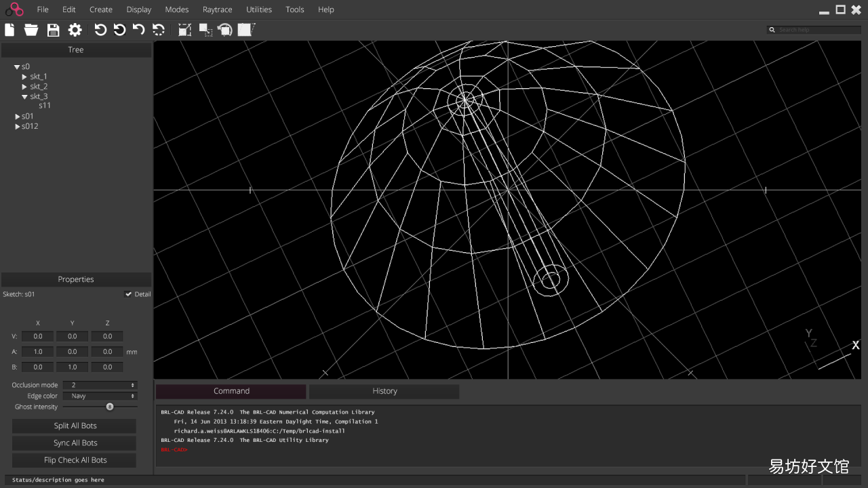Viewport: 868px width, 488px height.
Task: Click the Split All Bots button
Action: [75, 426]
